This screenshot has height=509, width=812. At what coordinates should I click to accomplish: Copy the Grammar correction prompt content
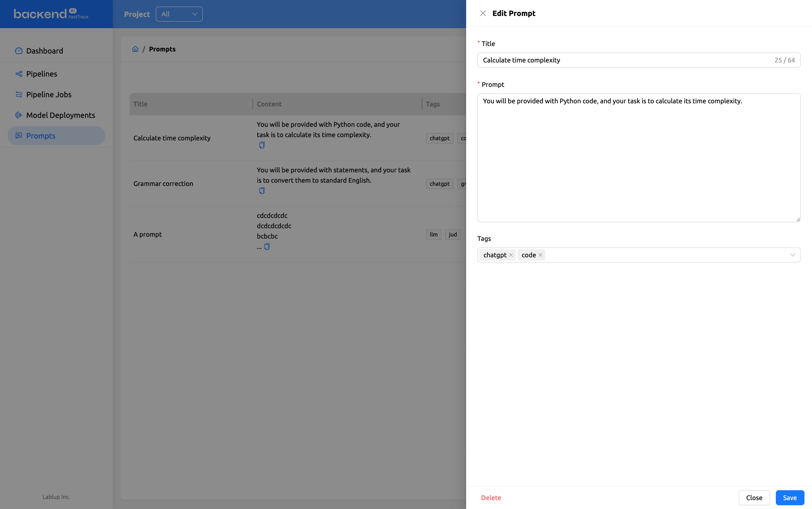point(262,191)
